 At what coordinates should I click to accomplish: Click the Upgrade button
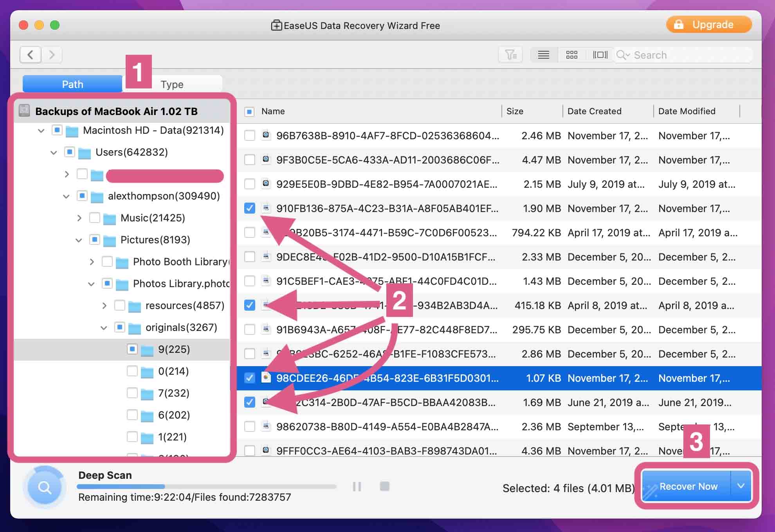tap(709, 25)
